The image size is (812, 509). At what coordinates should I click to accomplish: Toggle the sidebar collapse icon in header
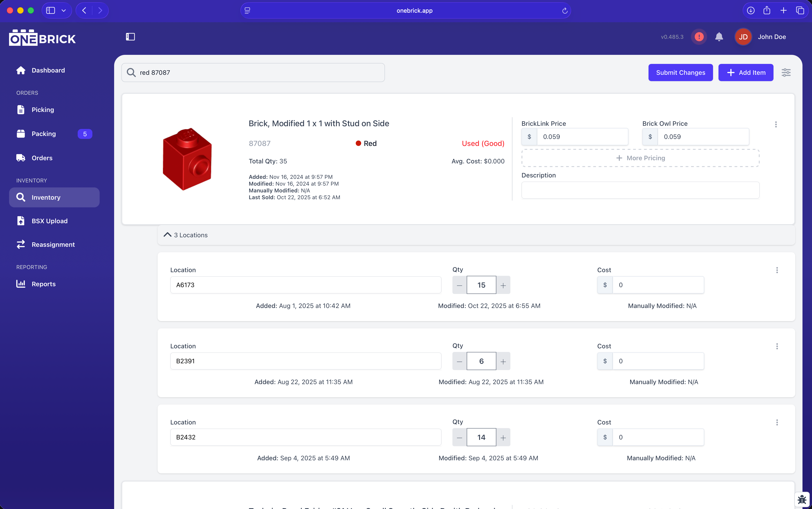pyautogui.click(x=130, y=37)
